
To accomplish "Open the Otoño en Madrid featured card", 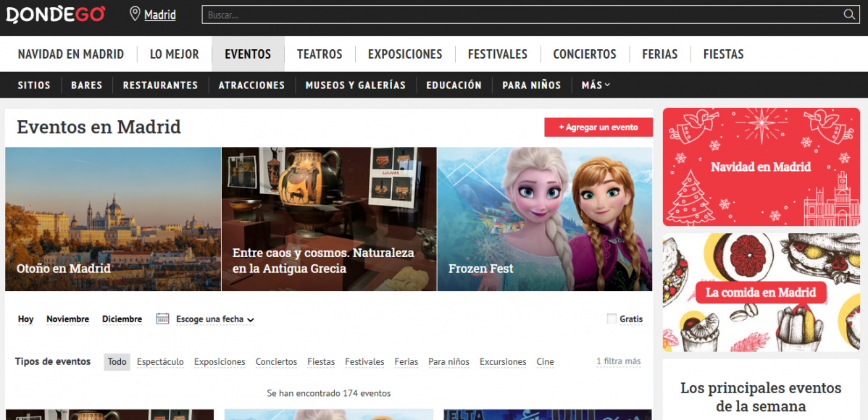I will 114,219.
